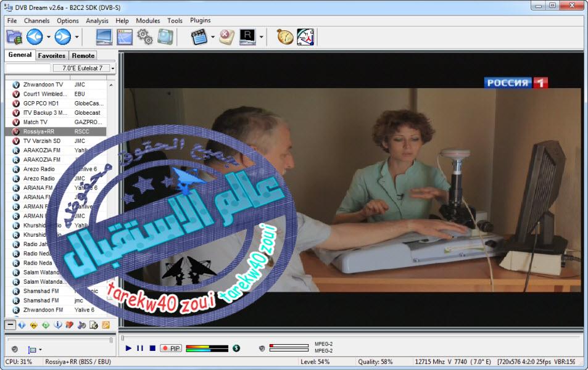Open the next channel arrow's dropdown
This screenshot has width=588, height=370.
[77, 37]
